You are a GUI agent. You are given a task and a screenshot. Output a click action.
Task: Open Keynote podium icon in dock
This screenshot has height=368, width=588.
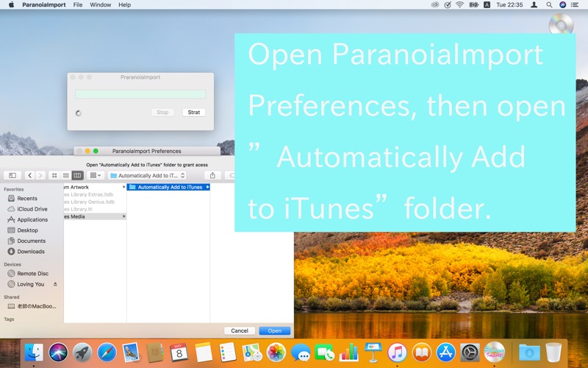click(373, 353)
